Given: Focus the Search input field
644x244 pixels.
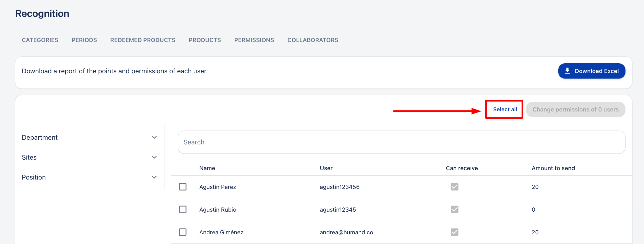Looking at the screenshot, I should (401, 142).
